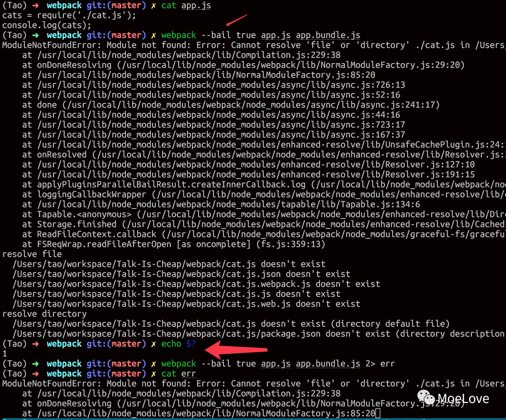Select the "cat.js.webpack.js doesn't exist" line

[x=196, y=284]
